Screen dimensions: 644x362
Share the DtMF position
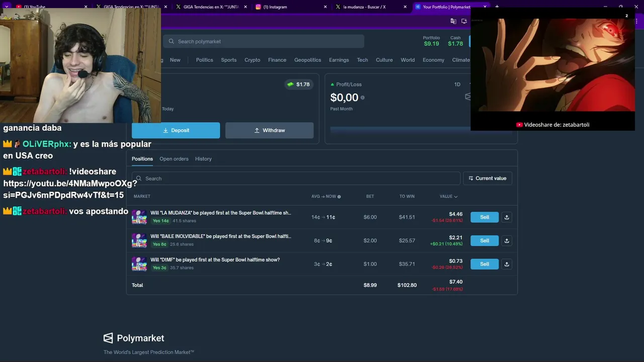pos(507,264)
